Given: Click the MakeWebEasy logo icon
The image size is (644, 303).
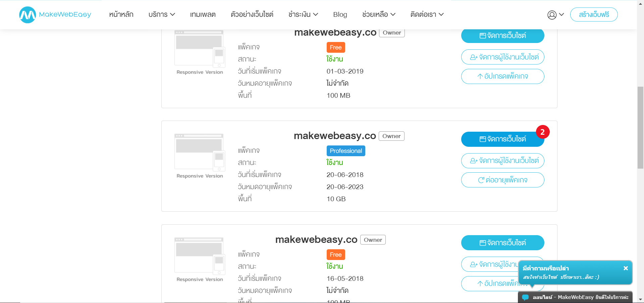Looking at the screenshot, I should click(28, 14).
